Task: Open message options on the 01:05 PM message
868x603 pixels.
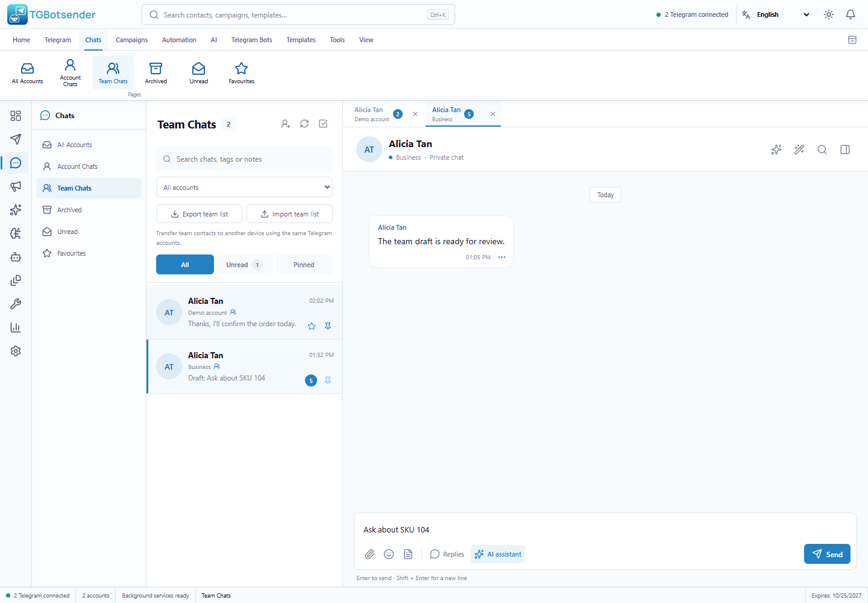Action: [502, 257]
